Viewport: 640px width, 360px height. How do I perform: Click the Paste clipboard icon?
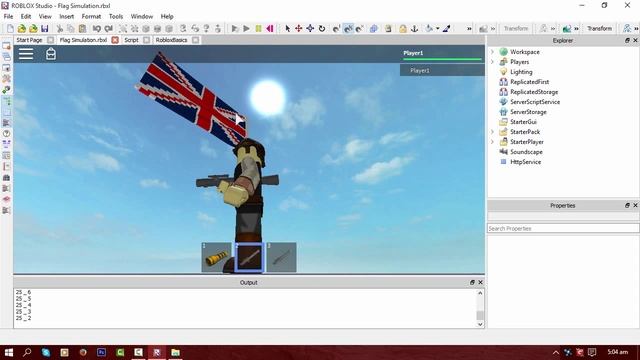(82, 29)
